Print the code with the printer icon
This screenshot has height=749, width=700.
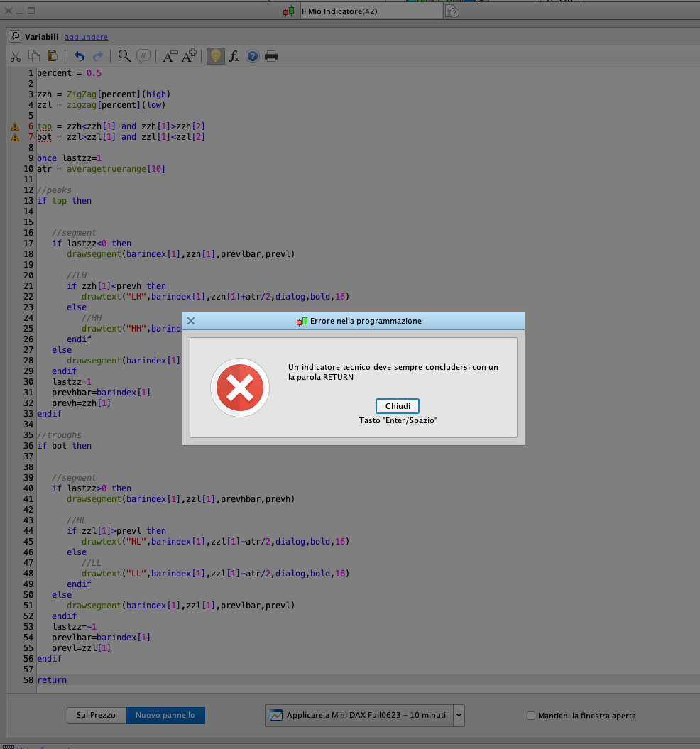click(x=271, y=56)
